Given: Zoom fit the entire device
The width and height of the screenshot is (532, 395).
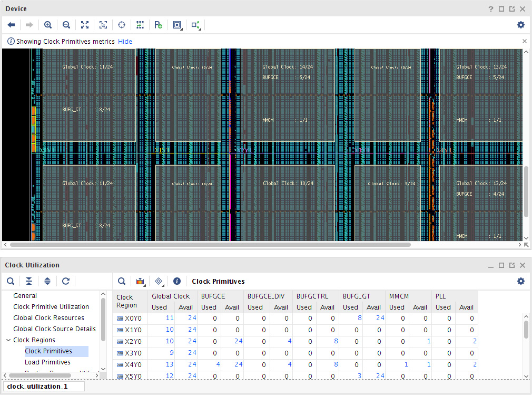Looking at the screenshot, I should [85, 25].
